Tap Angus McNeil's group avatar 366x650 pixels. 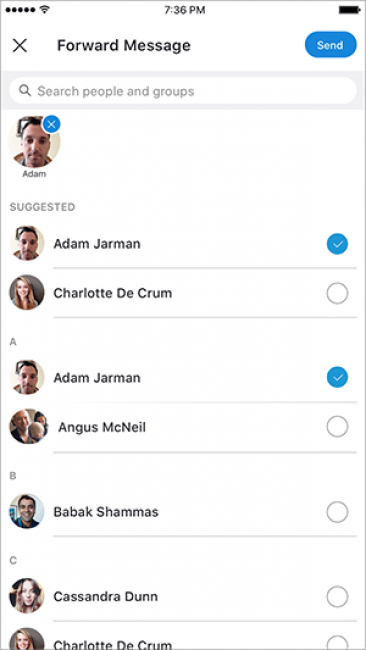tap(29, 427)
